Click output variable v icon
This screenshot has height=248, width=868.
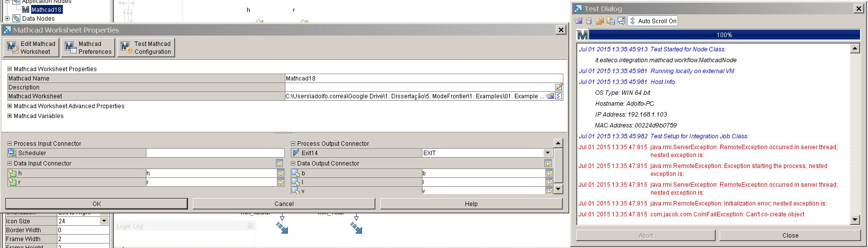coord(296,191)
